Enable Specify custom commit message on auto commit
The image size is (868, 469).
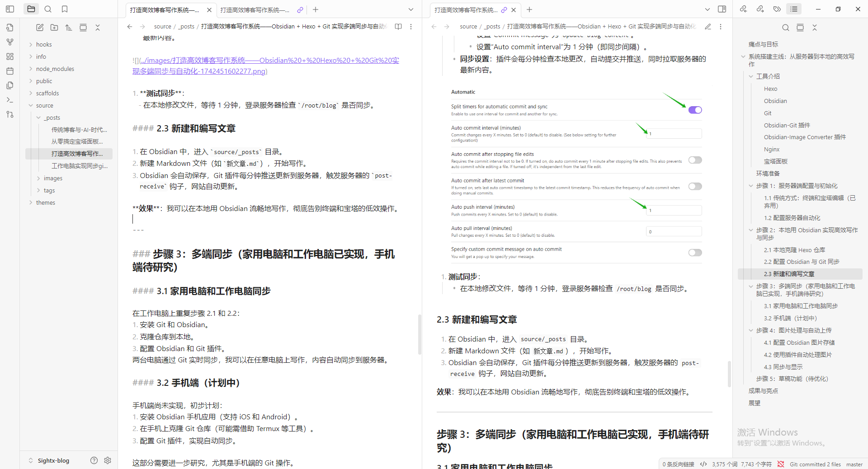pyautogui.click(x=695, y=253)
